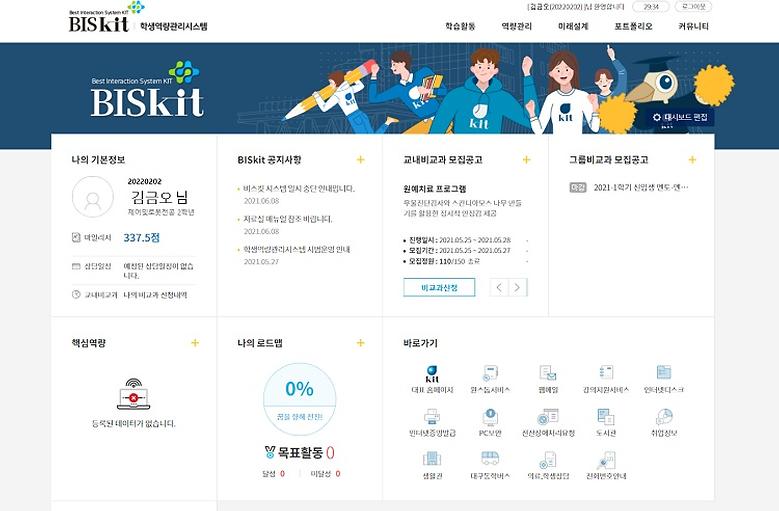
Task: Open the second notice dated 2021.06.08
Action: [x=288, y=219]
